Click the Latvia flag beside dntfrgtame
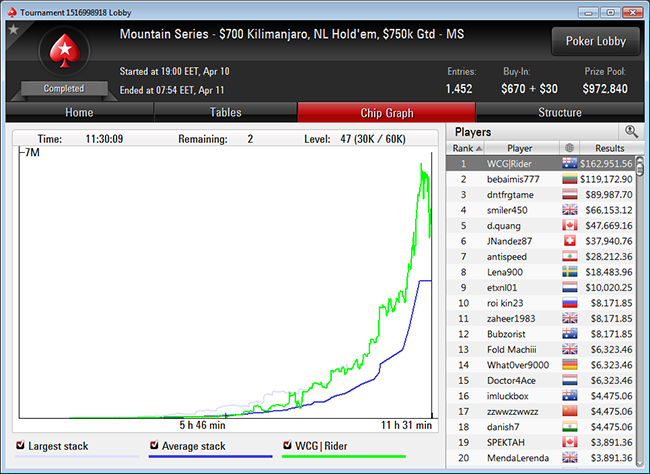The width and height of the screenshot is (650, 474). pyautogui.click(x=570, y=194)
